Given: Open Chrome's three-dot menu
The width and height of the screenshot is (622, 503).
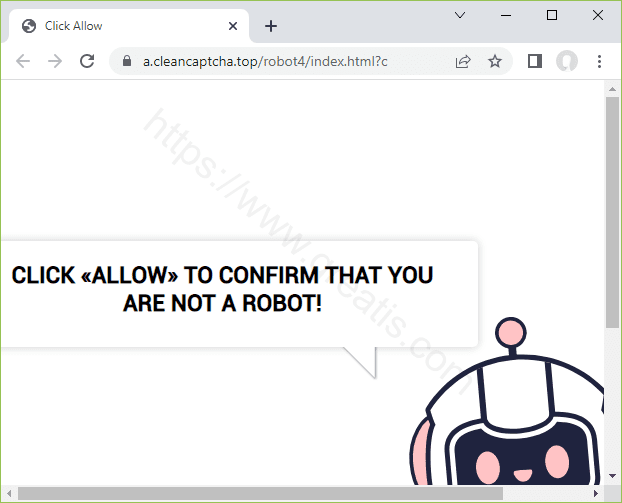Looking at the screenshot, I should click(599, 61).
